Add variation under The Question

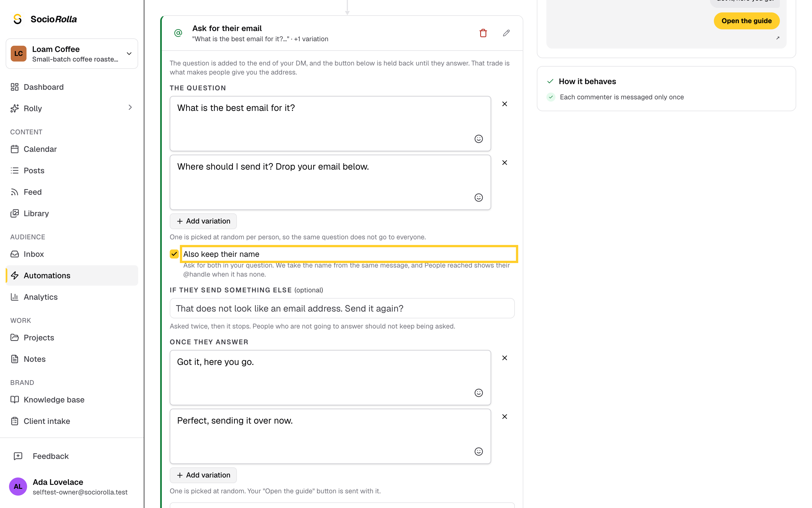pos(203,221)
